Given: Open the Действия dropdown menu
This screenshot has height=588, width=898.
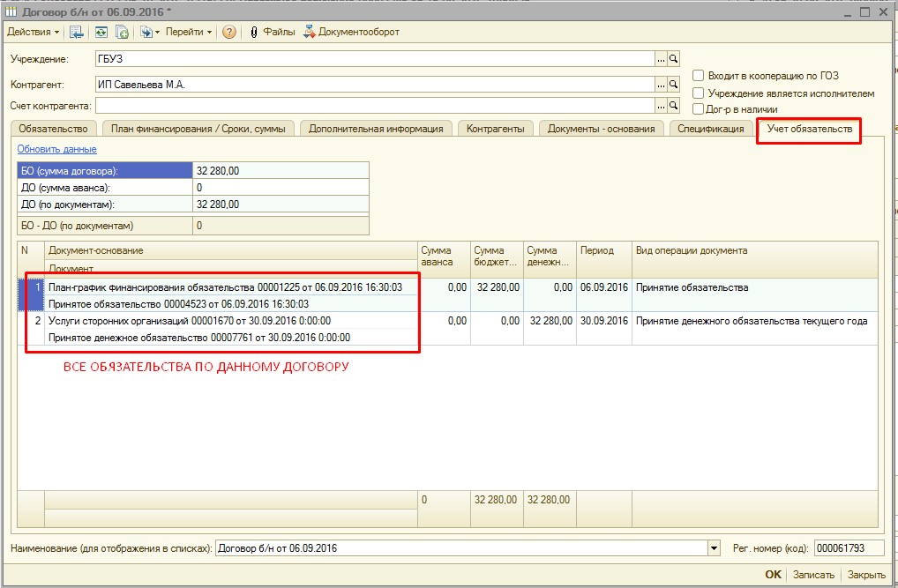Looking at the screenshot, I should point(34,32).
